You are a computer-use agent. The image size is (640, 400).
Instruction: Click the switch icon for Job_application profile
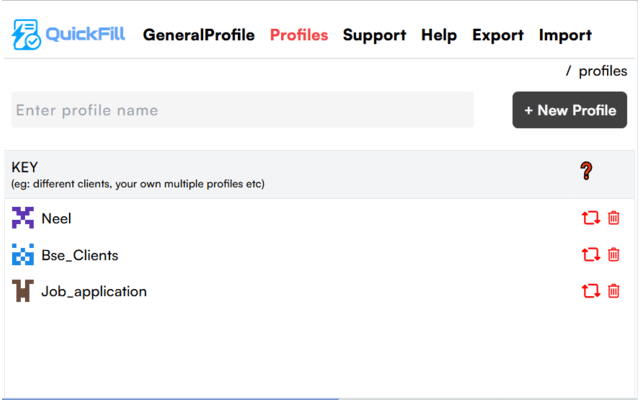[x=591, y=291]
